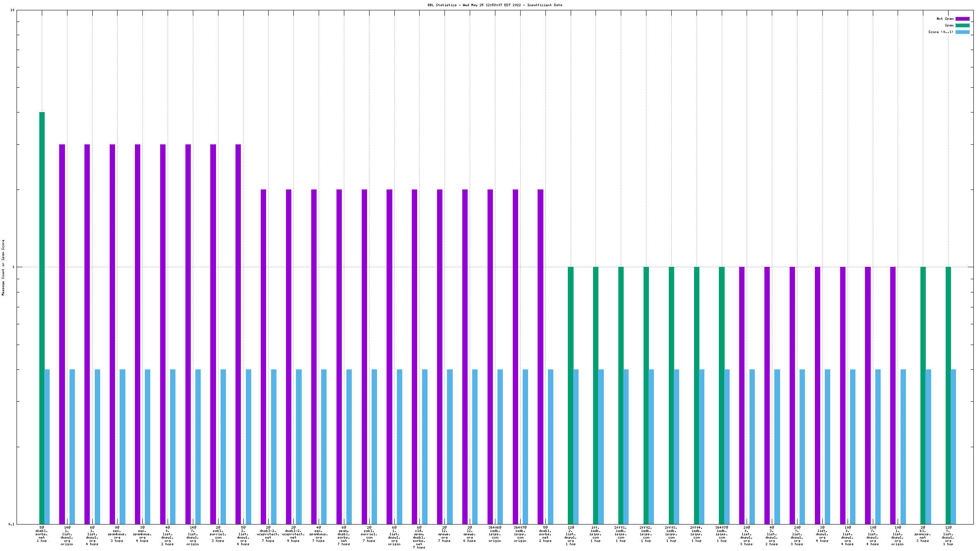The width and height of the screenshot is (980, 551).
Task: Click the blue score bar for dnsbl.sorbs.net 1 hop
Action: pos(47,447)
